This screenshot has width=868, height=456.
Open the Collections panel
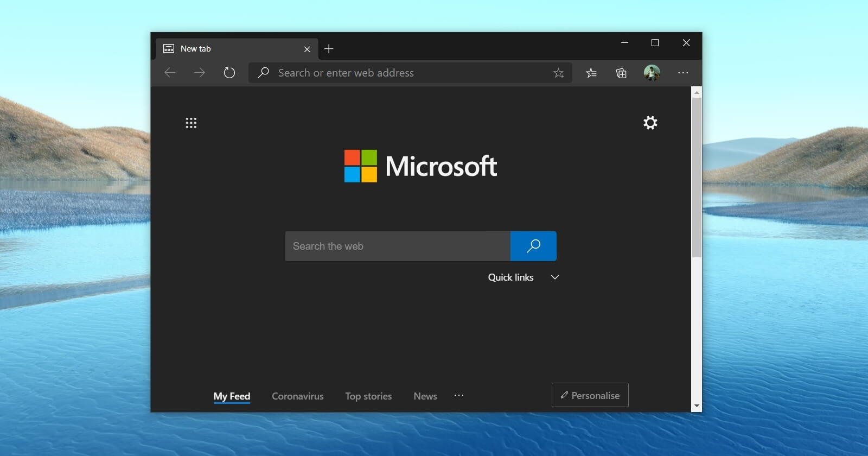click(621, 73)
